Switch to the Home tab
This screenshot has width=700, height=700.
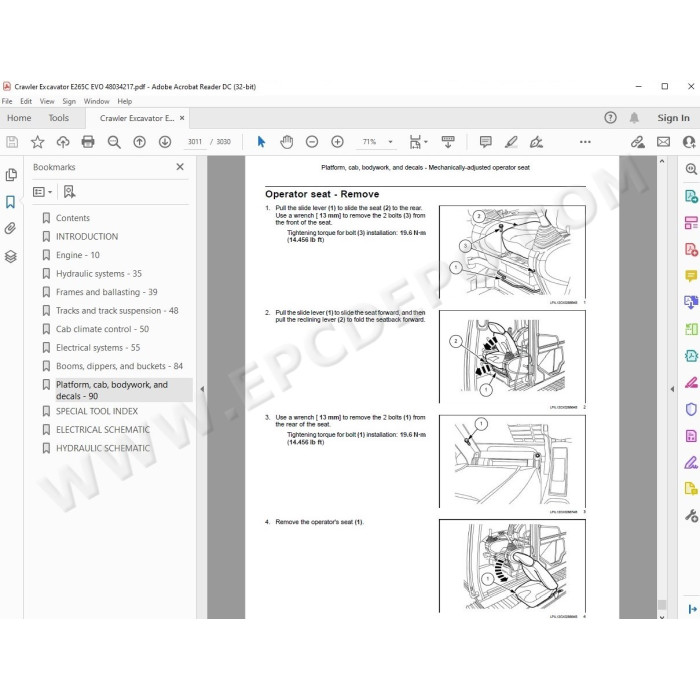pyautogui.click(x=19, y=118)
